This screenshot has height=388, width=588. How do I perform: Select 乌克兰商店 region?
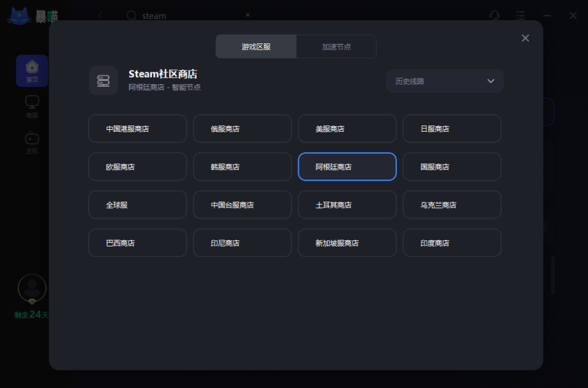click(452, 205)
